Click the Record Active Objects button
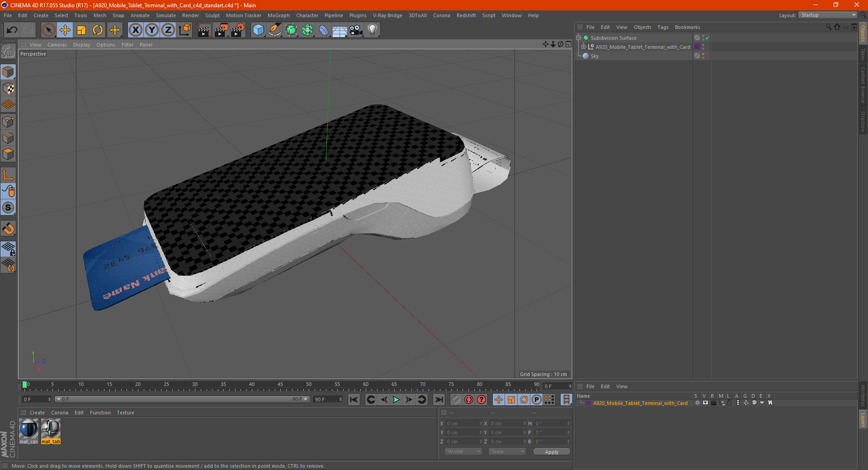Screen dimensions: 868x470 point(456,399)
